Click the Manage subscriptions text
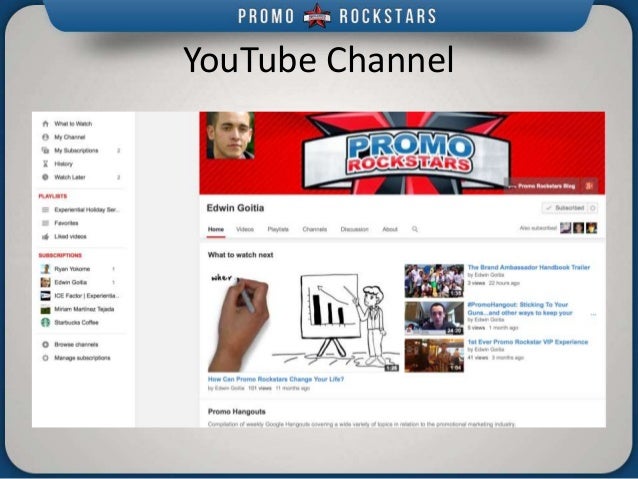 tap(82, 358)
